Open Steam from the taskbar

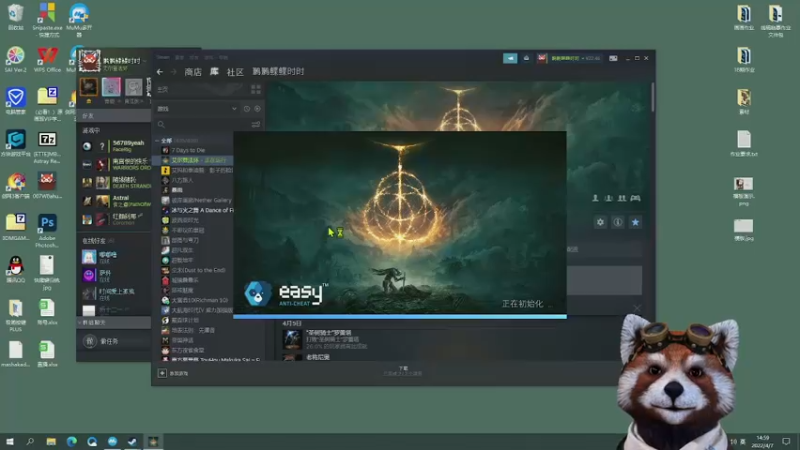point(133,441)
